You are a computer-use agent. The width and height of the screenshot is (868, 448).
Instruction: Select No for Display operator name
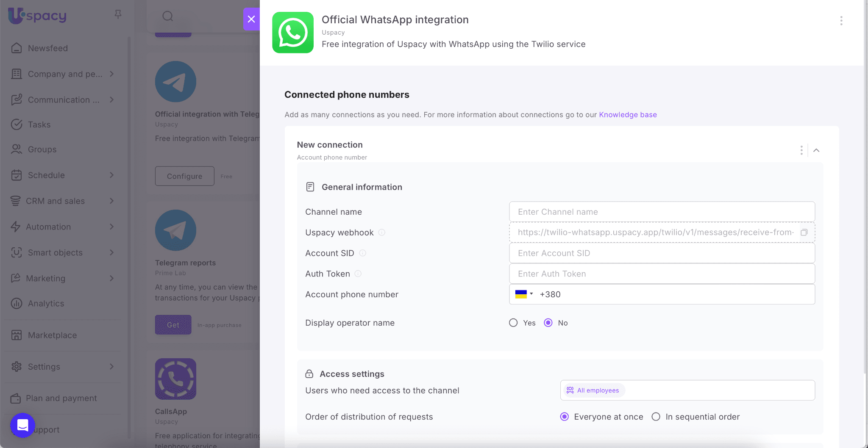[x=548, y=323]
